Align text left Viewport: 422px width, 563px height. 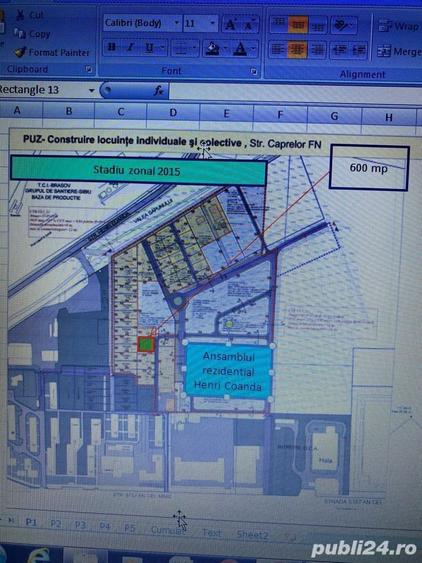(x=278, y=49)
